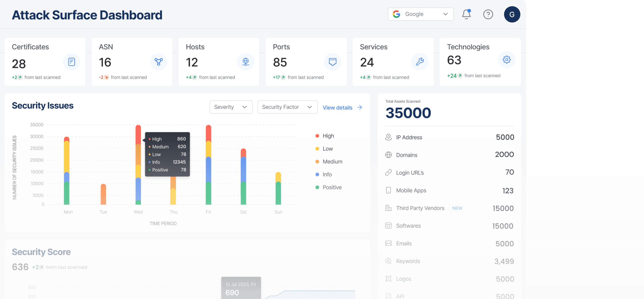Click the Services wrench icon

pos(420,62)
